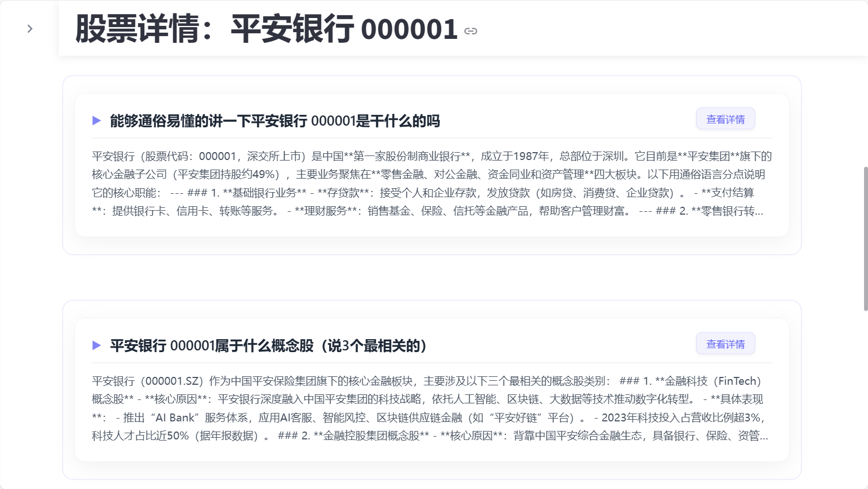Viewport: 868px width, 489px height.
Task: Expand the 能够通俗易懂的讲一下平安银行 question triangle
Action: [x=96, y=121]
